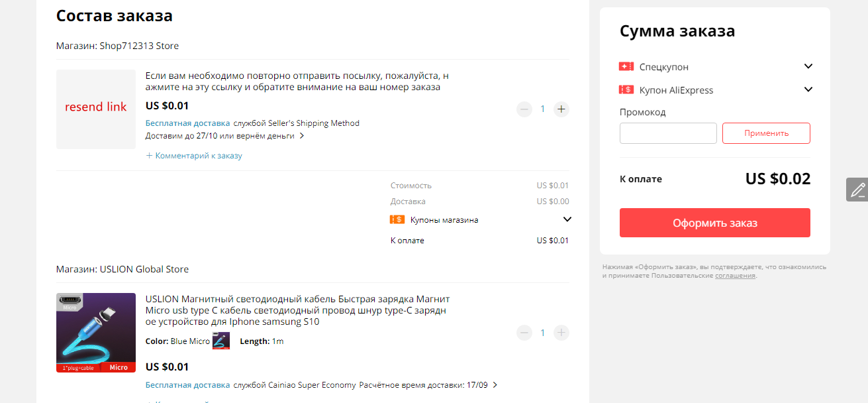868x403 pixels.
Task: Click the orange Купоны магазина coupon icon
Action: coord(397,219)
